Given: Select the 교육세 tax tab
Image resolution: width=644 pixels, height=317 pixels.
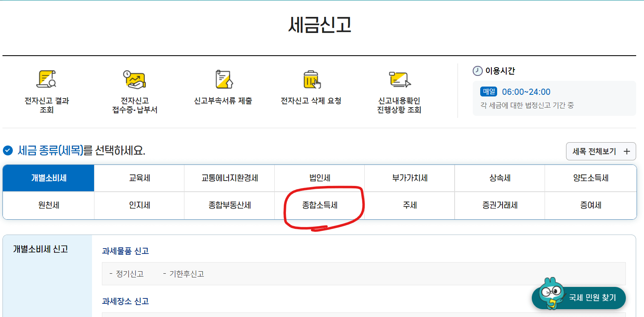Looking at the screenshot, I should pos(139,178).
